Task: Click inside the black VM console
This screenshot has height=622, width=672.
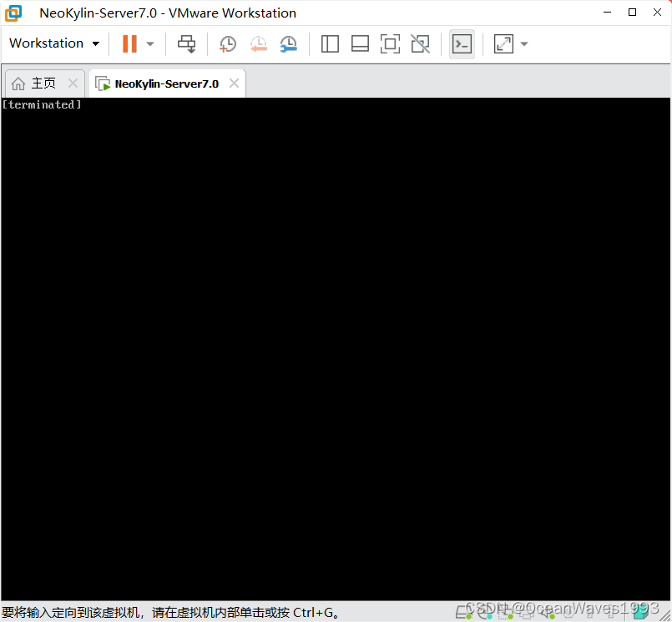Action: [336, 349]
